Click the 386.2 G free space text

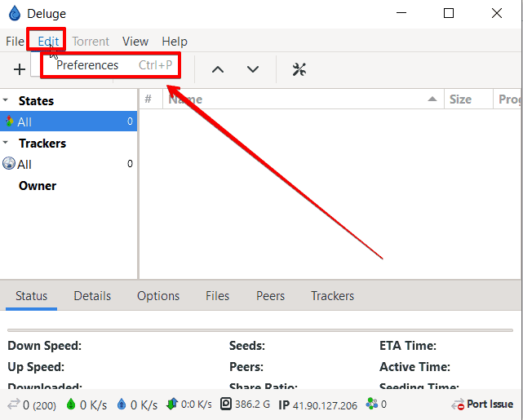click(x=252, y=405)
